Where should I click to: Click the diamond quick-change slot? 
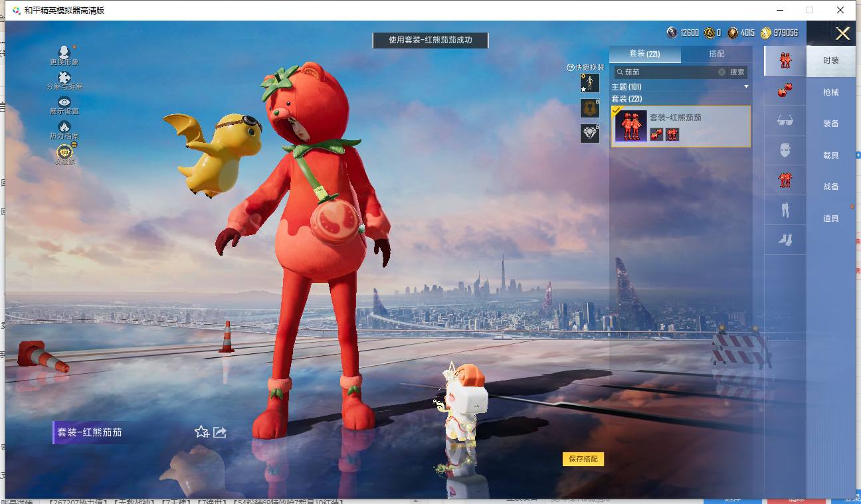(x=590, y=133)
